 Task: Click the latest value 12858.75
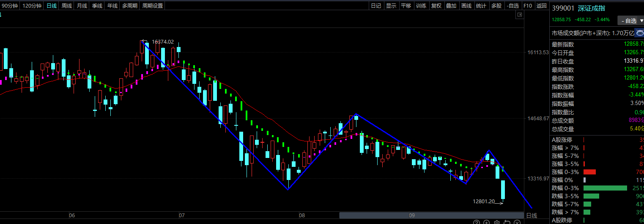point(561,19)
